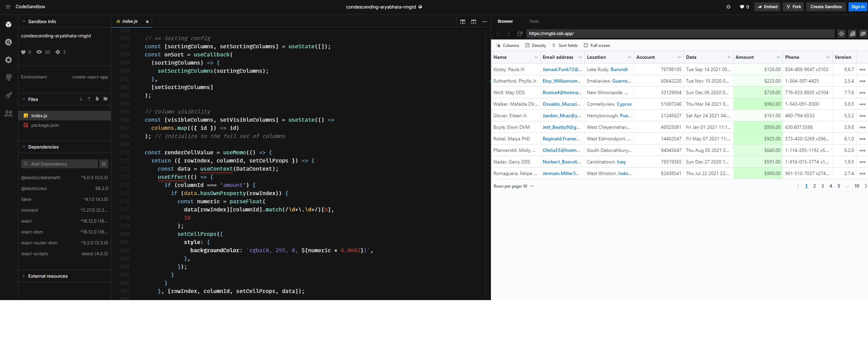Select the Search icon in the activity bar

pyautogui.click(x=8, y=42)
